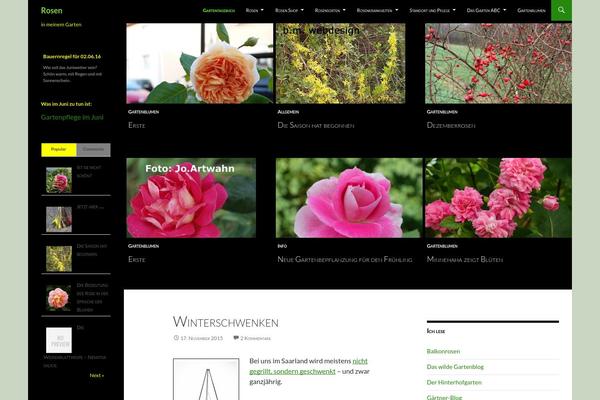This screenshot has height=400, width=600.
Task: Open the orange rose featured image
Action: coord(200,64)
